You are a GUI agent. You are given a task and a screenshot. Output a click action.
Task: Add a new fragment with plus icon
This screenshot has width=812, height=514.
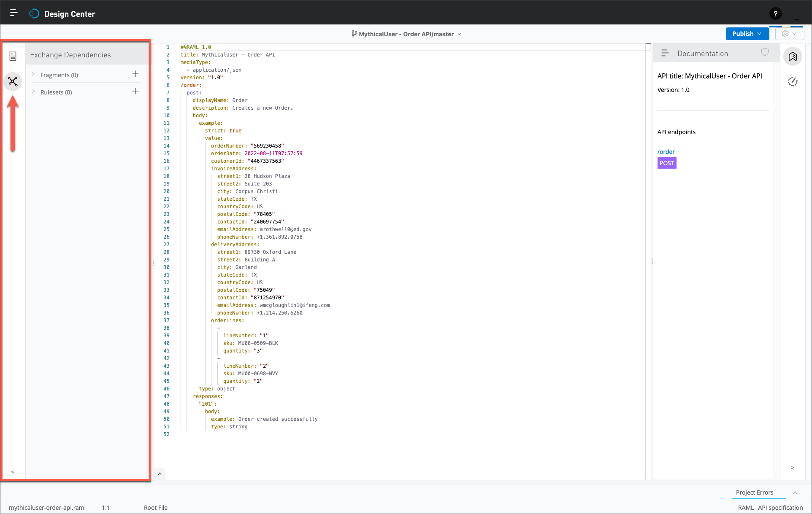[135, 74]
